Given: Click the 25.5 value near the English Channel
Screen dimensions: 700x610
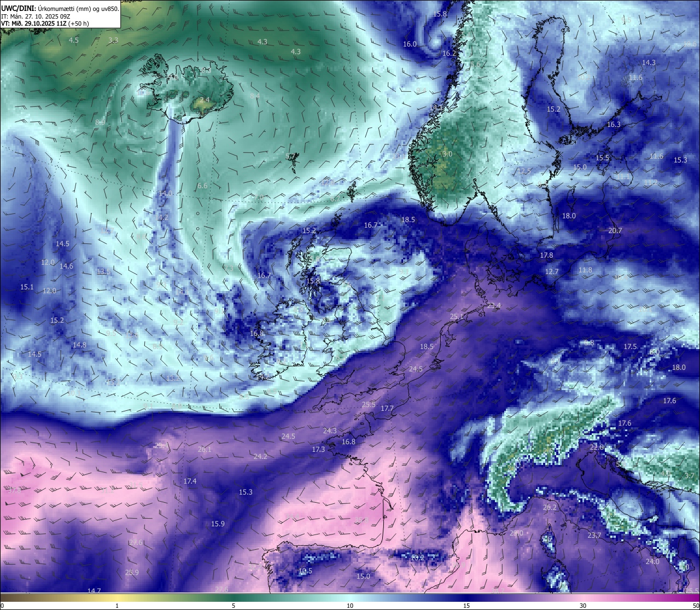Looking at the screenshot, I should click(369, 405).
